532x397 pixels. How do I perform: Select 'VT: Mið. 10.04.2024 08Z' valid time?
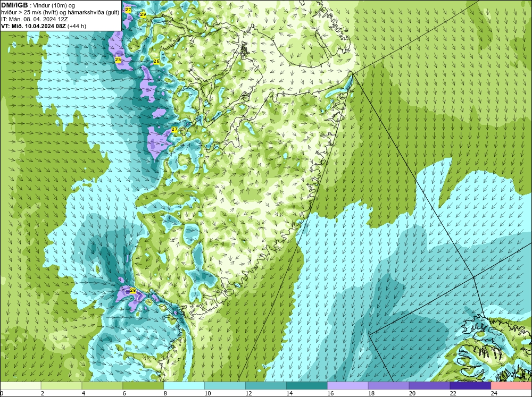click(x=33, y=26)
